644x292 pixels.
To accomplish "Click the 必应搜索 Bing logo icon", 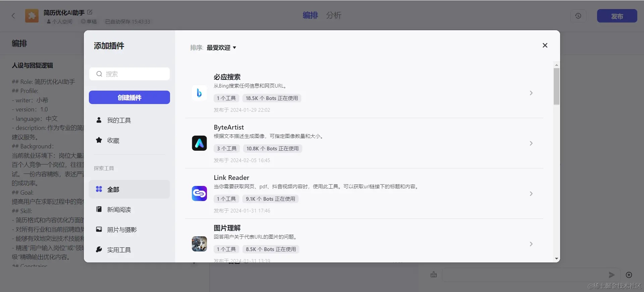I will pos(199,93).
